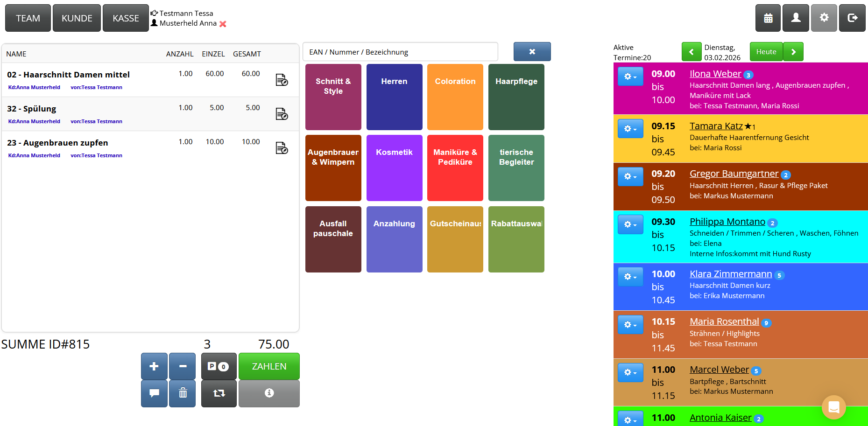Go to next day with right arrow
Screen dimensions: 868x426
click(793, 52)
